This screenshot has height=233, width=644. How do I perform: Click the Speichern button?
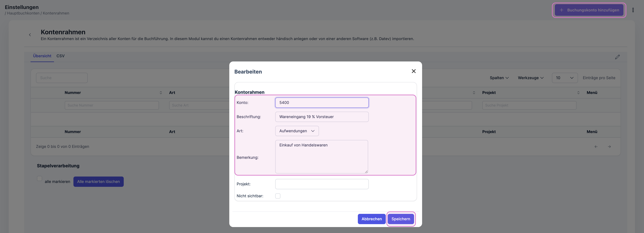[x=401, y=219]
